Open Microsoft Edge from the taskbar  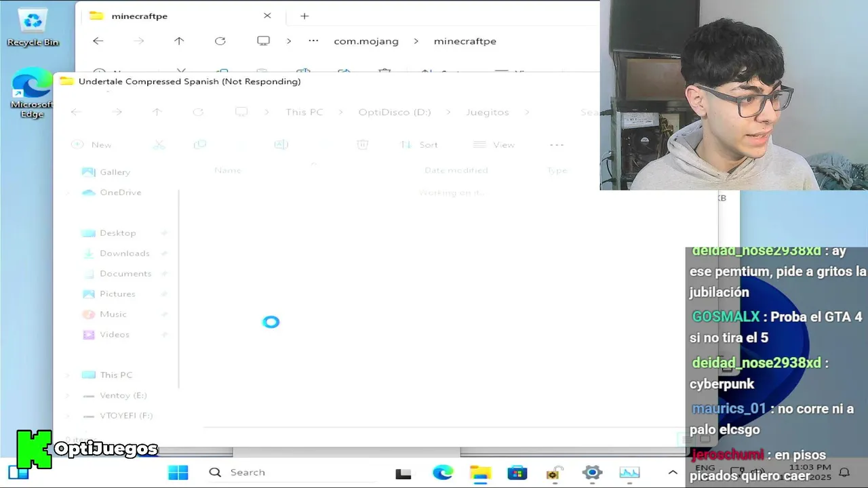(443, 472)
